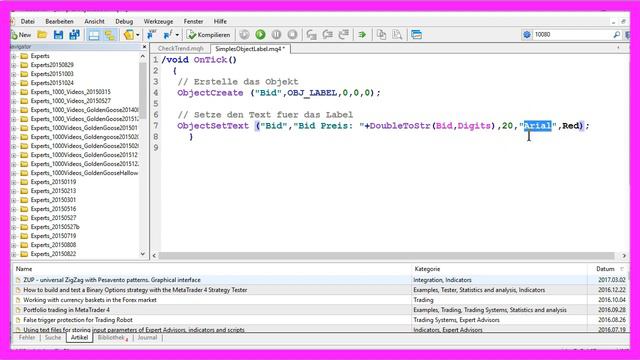Click the highlighted "Arial" text in code
Viewport: 640px width, 360px height.
click(x=537, y=126)
